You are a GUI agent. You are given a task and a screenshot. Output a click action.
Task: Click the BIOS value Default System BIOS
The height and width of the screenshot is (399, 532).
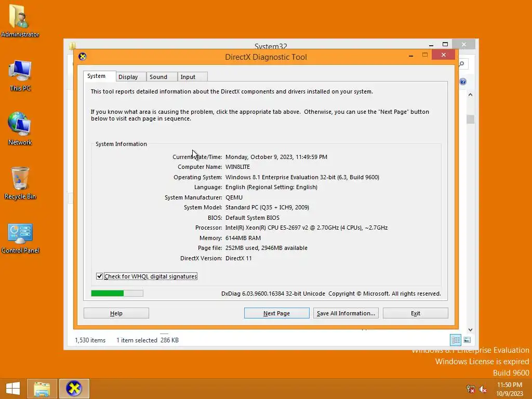[252, 218]
